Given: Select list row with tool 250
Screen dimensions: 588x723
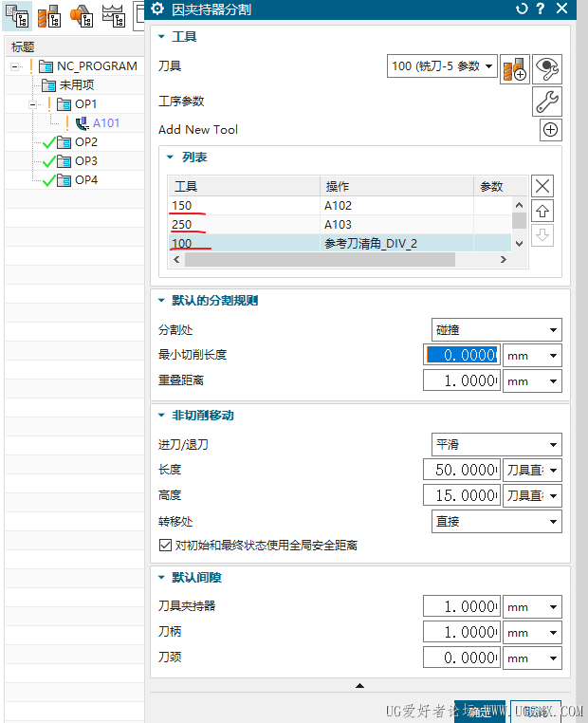Looking at the screenshot, I should [x=340, y=225].
